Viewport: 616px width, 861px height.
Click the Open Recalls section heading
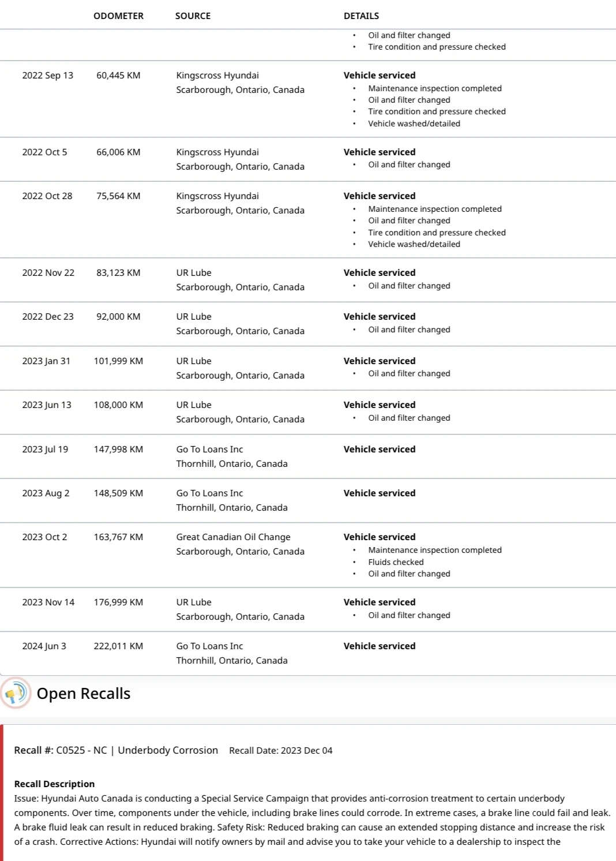[x=84, y=694]
